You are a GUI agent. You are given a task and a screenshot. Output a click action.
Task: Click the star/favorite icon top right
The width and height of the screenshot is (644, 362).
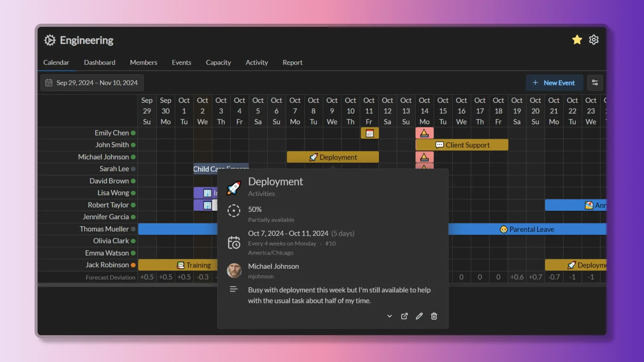(577, 39)
